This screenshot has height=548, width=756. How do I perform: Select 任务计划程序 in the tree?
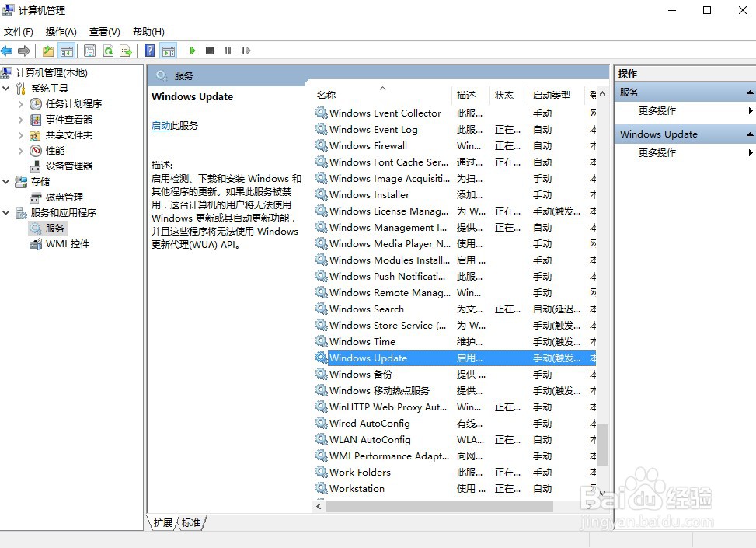[x=74, y=103]
